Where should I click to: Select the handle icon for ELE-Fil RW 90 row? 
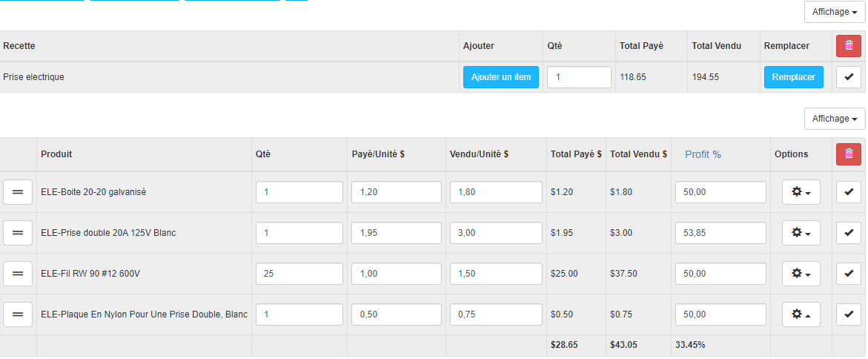(18, 274)
